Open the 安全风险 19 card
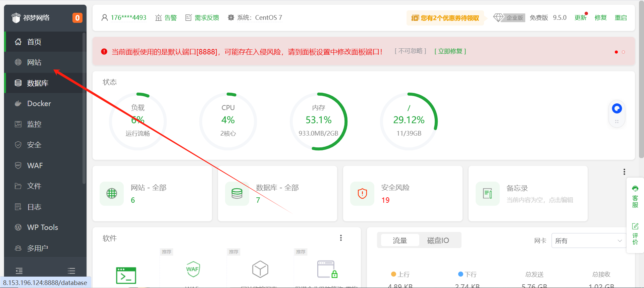Image resolution: width=644 pixels, height=288 pixels. coord(403,193)
